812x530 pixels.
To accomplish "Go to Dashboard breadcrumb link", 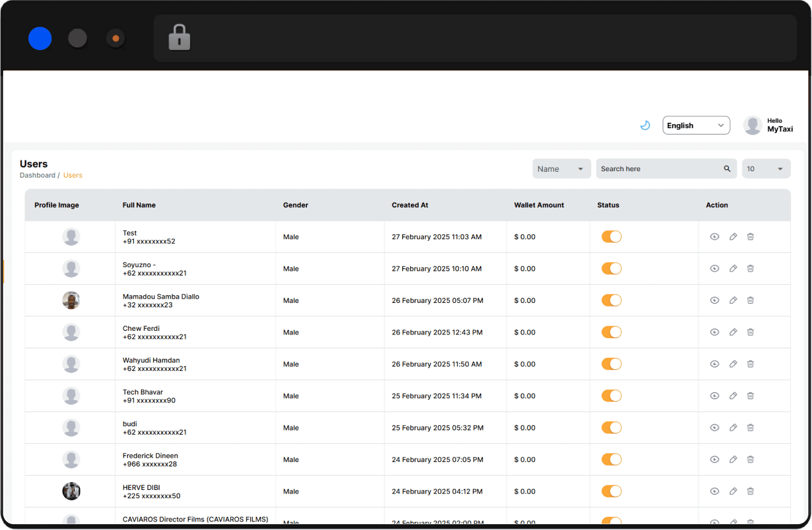I will click(x=37, y=175).
